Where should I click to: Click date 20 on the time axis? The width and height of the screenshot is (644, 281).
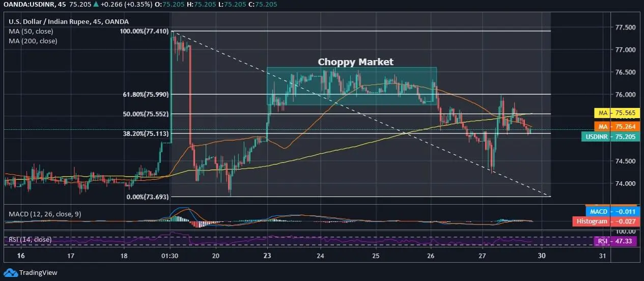(215, 256)
